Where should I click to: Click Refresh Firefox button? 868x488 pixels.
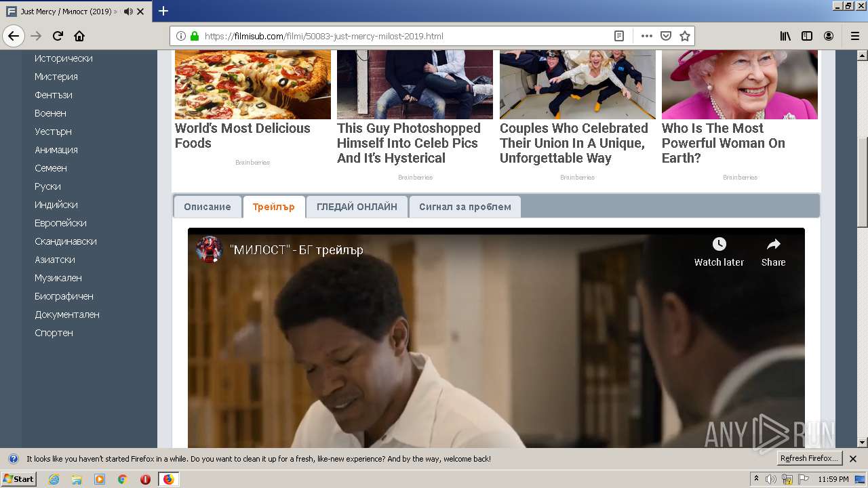(809, 459)
